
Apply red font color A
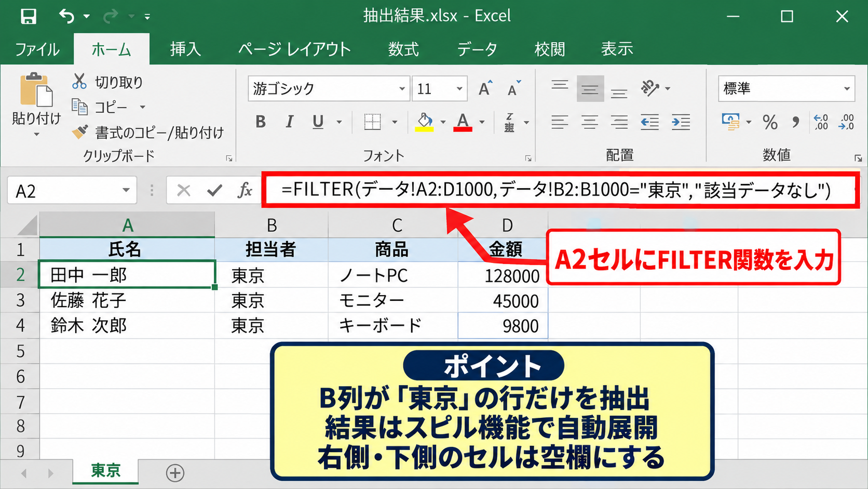463,122
